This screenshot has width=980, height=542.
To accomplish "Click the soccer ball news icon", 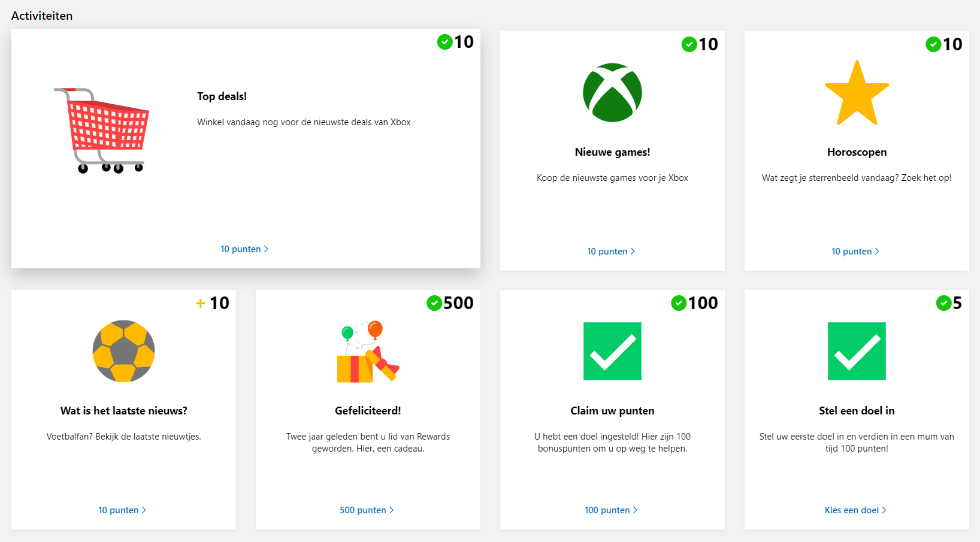I will (123, 351).
